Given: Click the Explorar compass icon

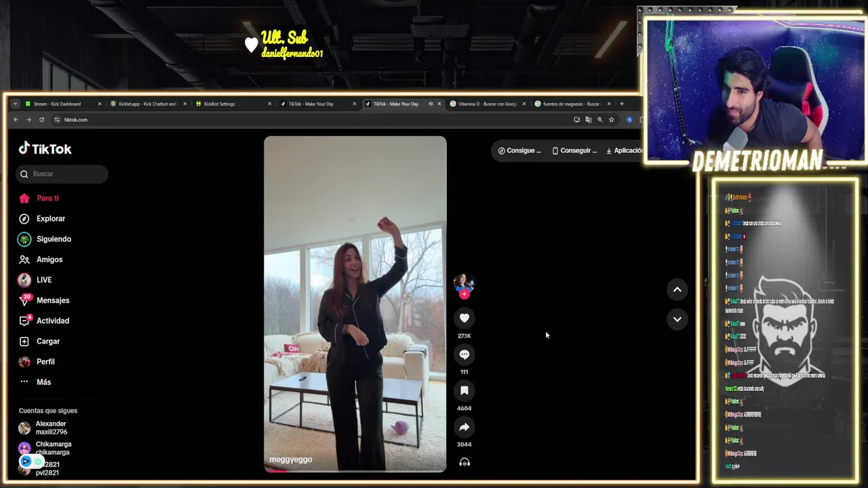Looking at the screenshot, I should click(24, 219).
